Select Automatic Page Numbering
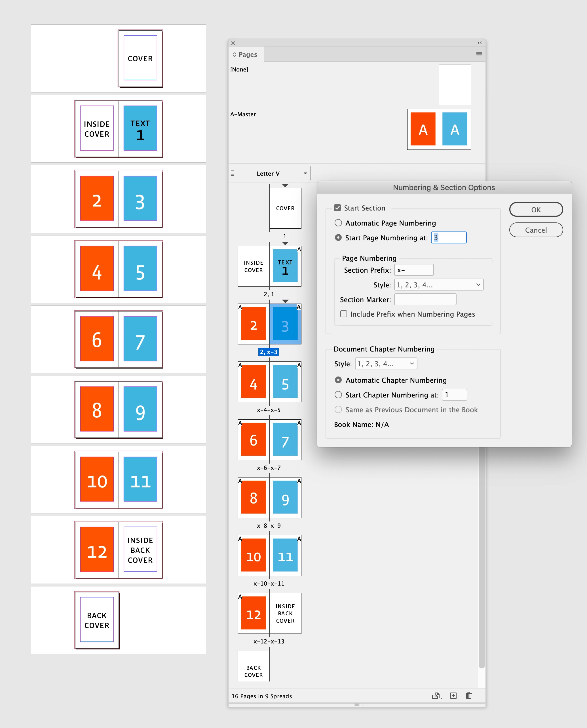 [338, 223]
